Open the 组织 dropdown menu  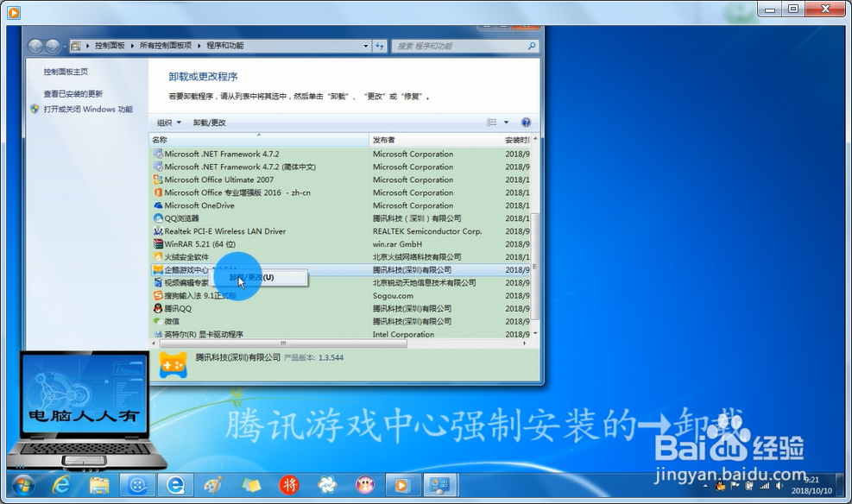pyautogui.click(x=169, y=123)
